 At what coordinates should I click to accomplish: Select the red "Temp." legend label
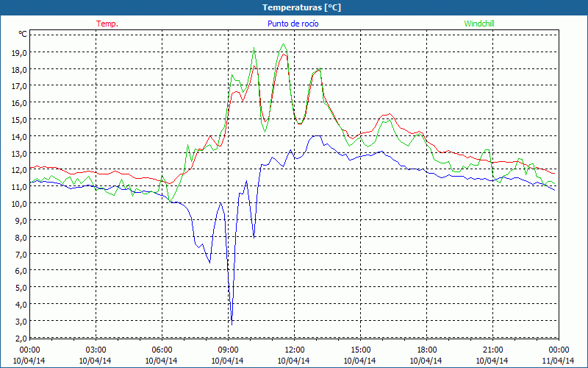107,24
